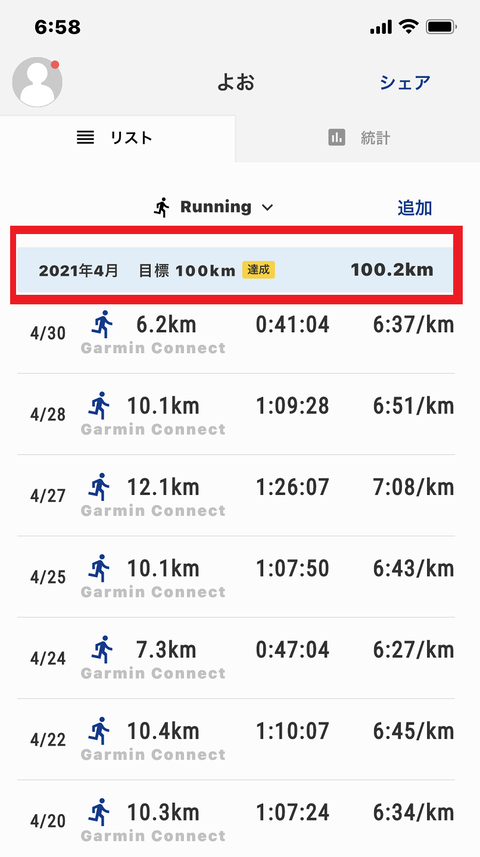Switch to the リスト tab
Image resolution: width=480 pixels, height=857 pixels.
click(x=118, y=138)
